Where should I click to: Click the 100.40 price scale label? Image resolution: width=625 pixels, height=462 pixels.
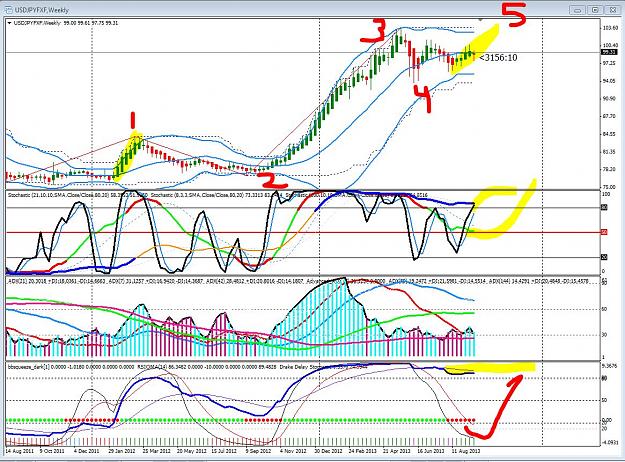click(609, 45)
